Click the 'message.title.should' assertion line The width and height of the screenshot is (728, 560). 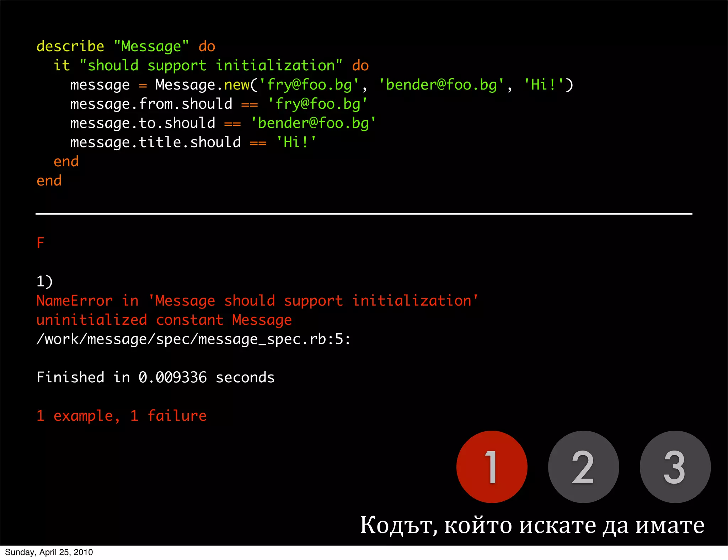193,142
